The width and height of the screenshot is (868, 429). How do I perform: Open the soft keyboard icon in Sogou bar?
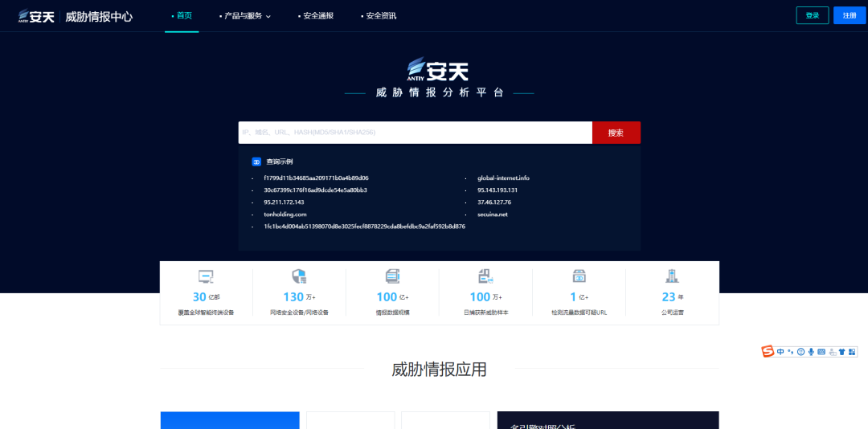point(821,352)
